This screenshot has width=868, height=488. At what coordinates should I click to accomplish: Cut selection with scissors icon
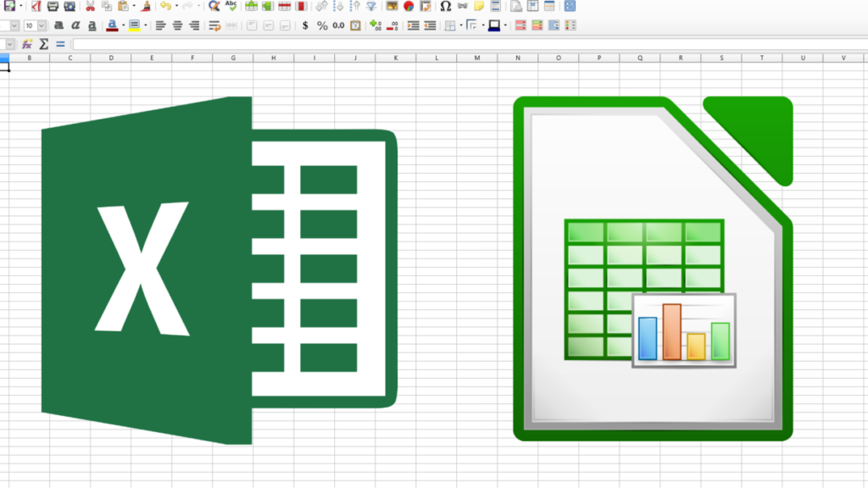pos(90,6)
